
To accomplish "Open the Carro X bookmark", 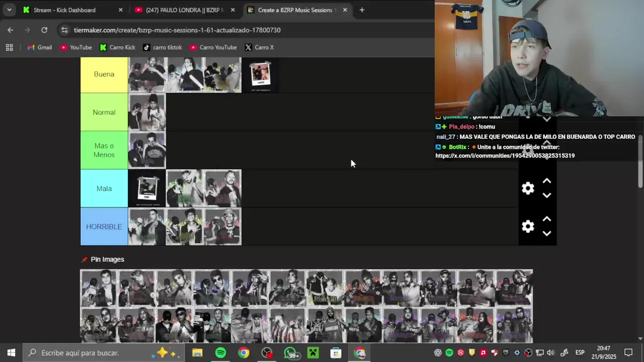I will (260, 47).
